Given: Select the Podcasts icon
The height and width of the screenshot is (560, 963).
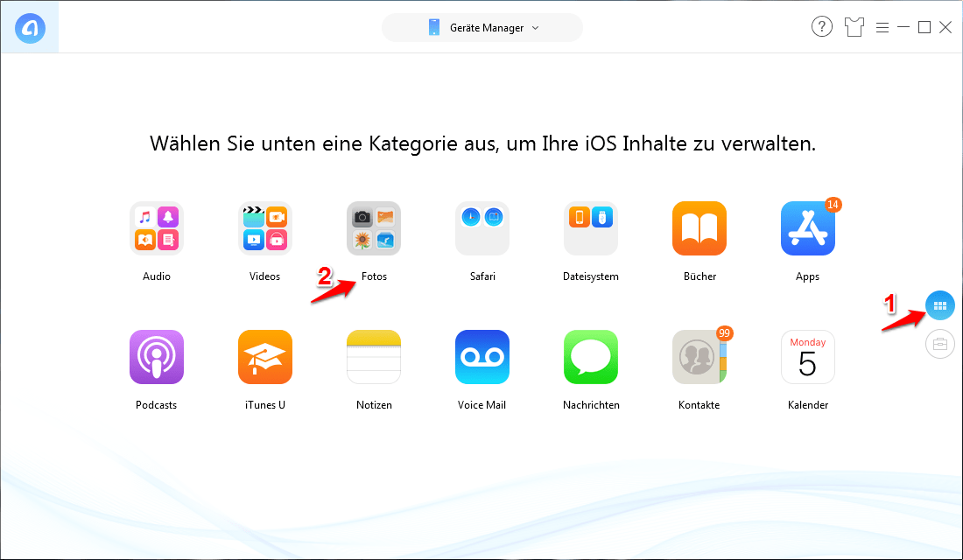Looking at the screenshot, I should [156, 357].
